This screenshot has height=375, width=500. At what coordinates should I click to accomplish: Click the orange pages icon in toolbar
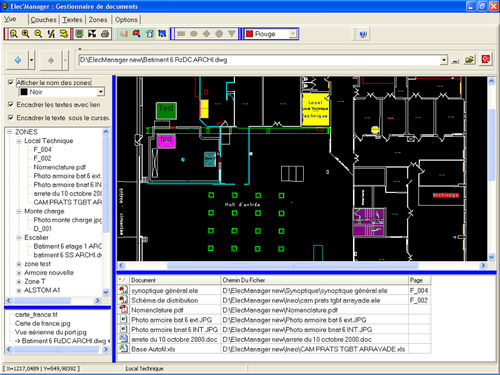click(x=124, y=34)
